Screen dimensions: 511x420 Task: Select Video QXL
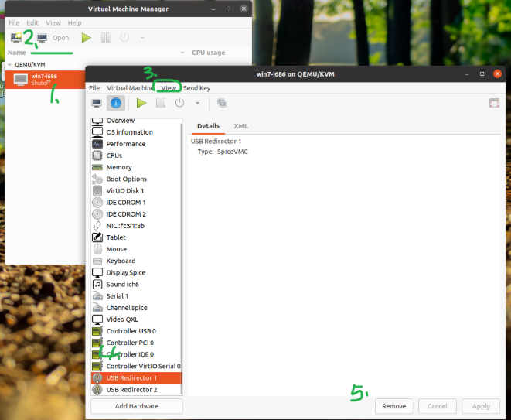(136, 319)
